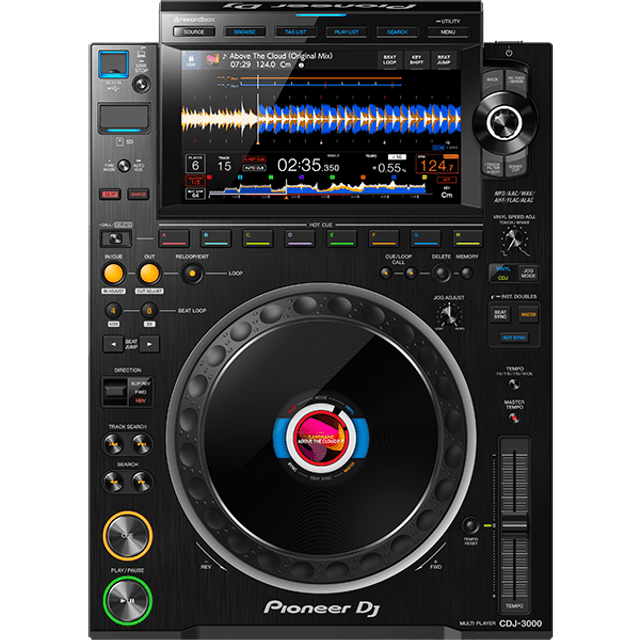Open the SEARCH tab

397,32
